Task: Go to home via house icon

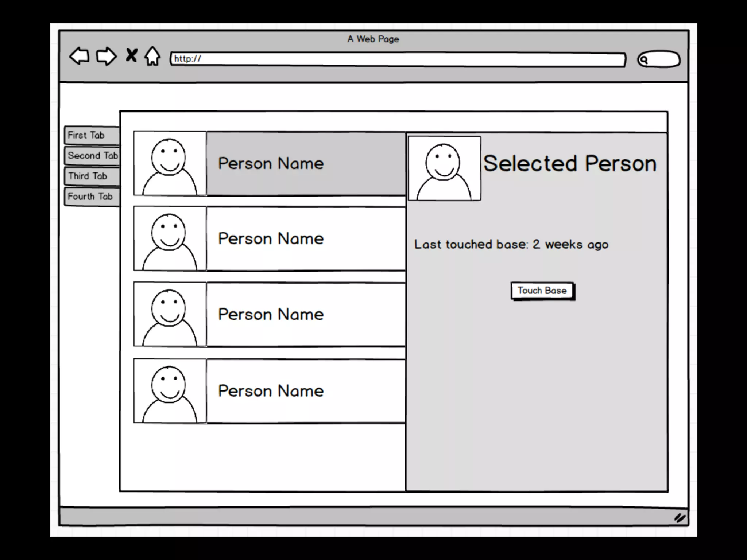Action: [152, 56]
